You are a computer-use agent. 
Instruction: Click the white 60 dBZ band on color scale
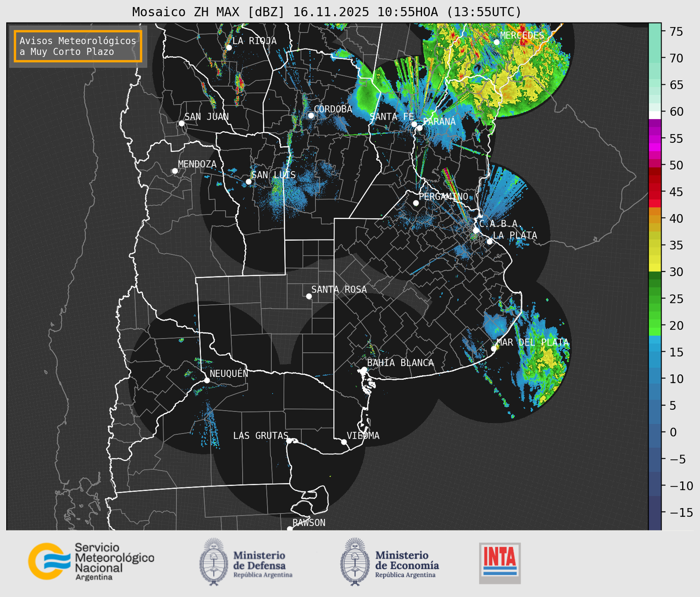click(655, 115)
